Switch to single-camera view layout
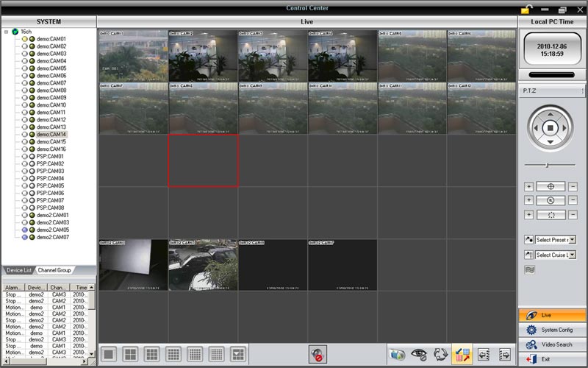The width and height of the screenshot is (588, 368). tap(109, 354)
